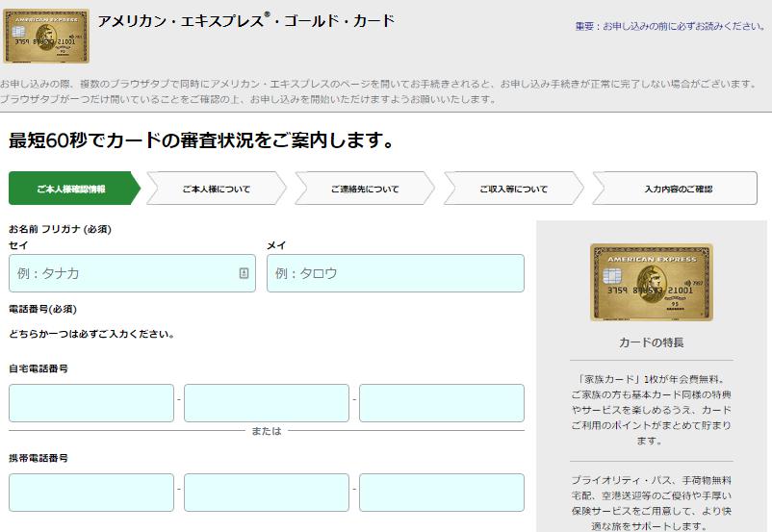Viewport: 772px width, 532px height.
Task: Select the 入力内容のご確認 step tab
Action: pos(678,189)
